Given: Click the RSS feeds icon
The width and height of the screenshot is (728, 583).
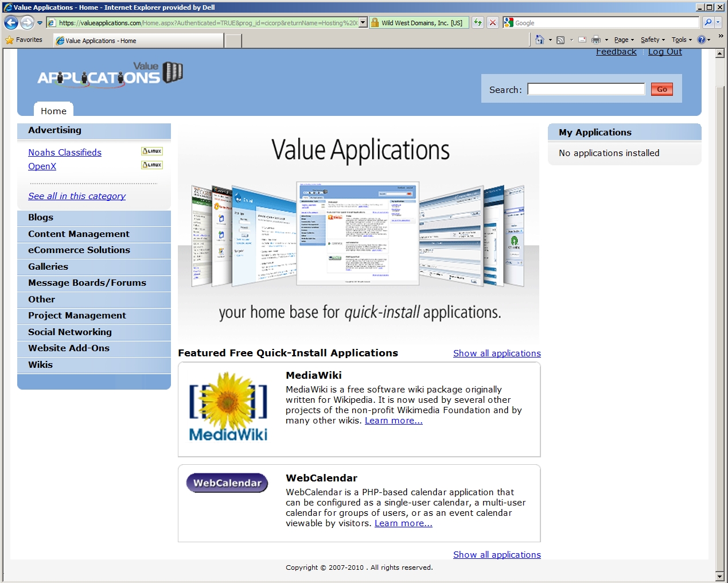Looking at the screenshot, I should click(560, 40).
